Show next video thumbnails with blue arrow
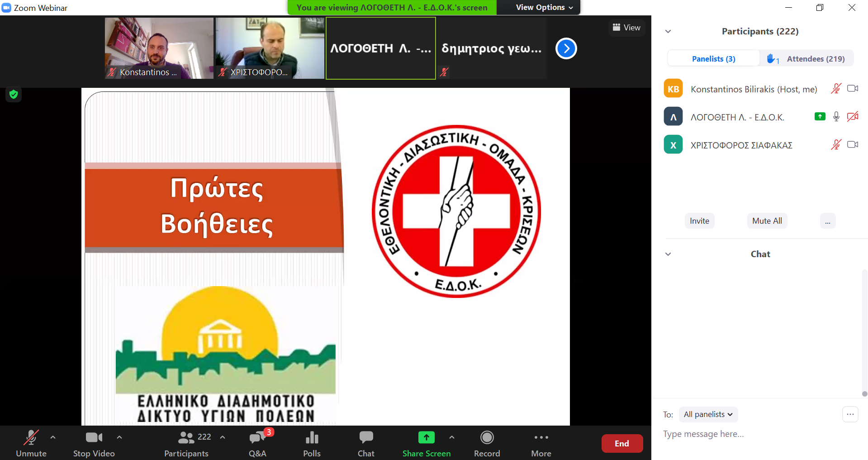Image resolution: width=868 pixels, height=460 pixels. tap(566, 48)
